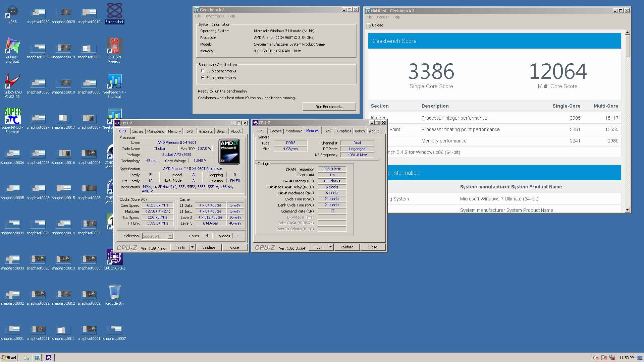Select the snaphsot0010 file icon

(89, 16)
